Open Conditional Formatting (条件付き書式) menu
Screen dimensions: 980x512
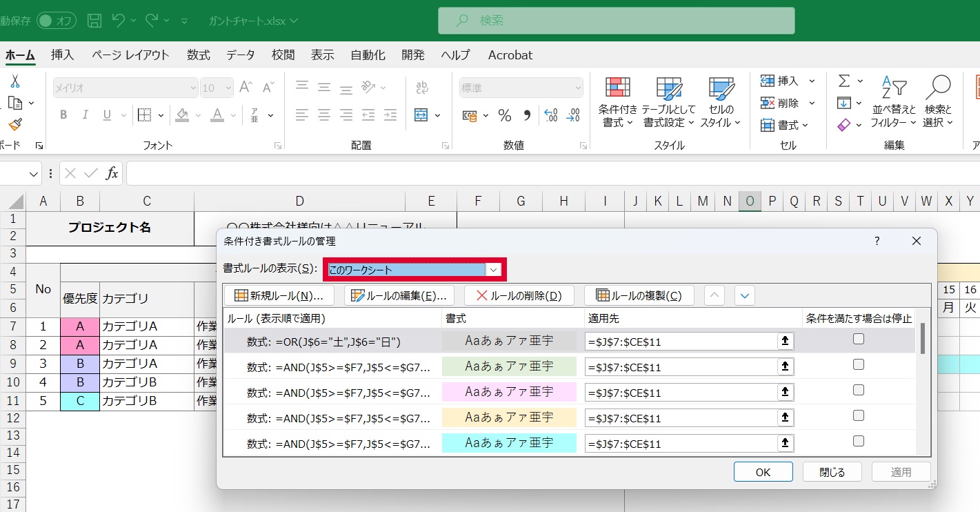coord(617,102)
